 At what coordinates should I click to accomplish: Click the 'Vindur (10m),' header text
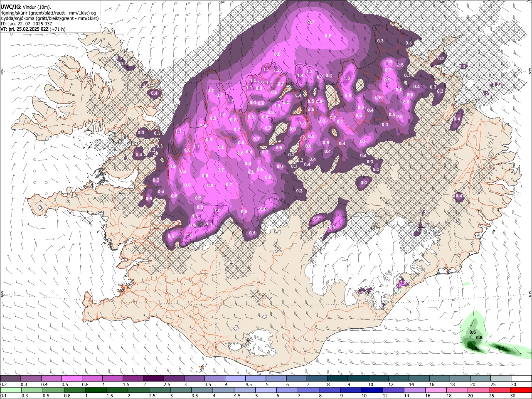point(36,7)
